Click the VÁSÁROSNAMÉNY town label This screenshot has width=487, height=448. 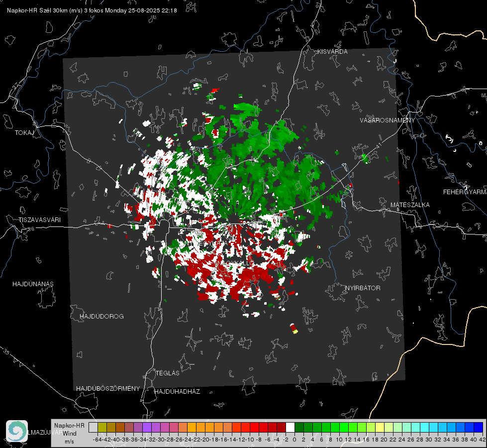pyautogui.click(x=388, y=120)
